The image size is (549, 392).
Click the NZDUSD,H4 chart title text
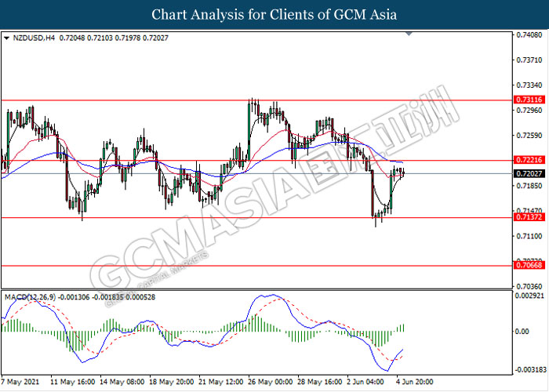click(x=34, y=38)
